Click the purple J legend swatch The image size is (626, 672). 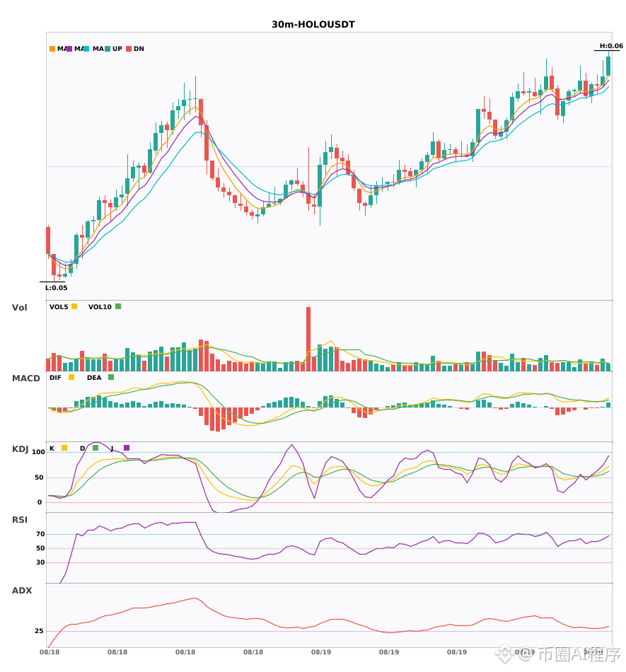(127, 448)
